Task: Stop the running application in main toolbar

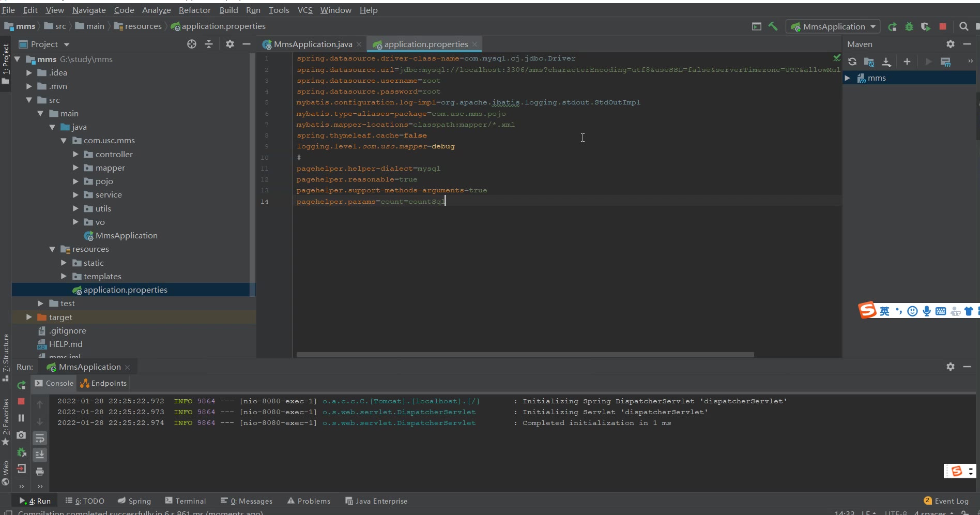Action: [943, 26]
